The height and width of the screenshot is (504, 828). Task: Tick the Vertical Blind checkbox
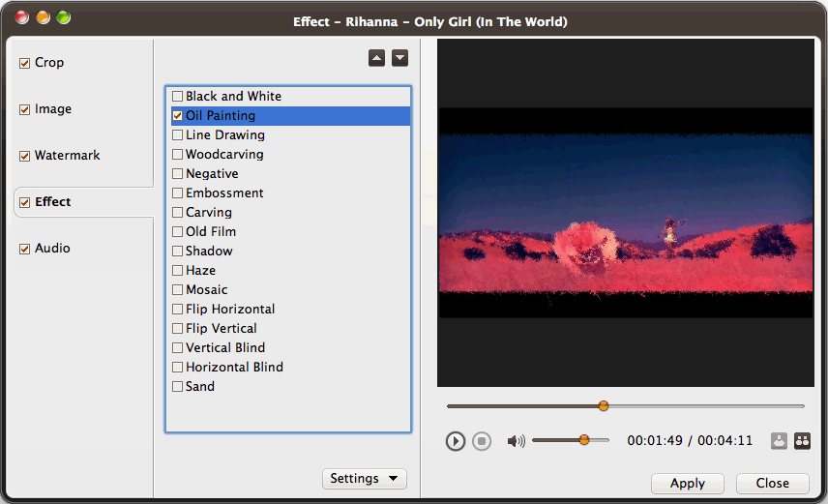click(177, 347)
